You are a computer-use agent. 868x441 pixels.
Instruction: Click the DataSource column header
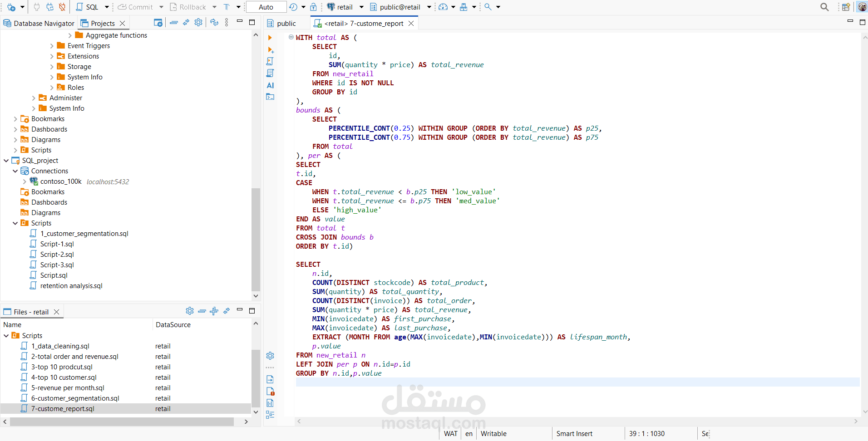[202, 325]
